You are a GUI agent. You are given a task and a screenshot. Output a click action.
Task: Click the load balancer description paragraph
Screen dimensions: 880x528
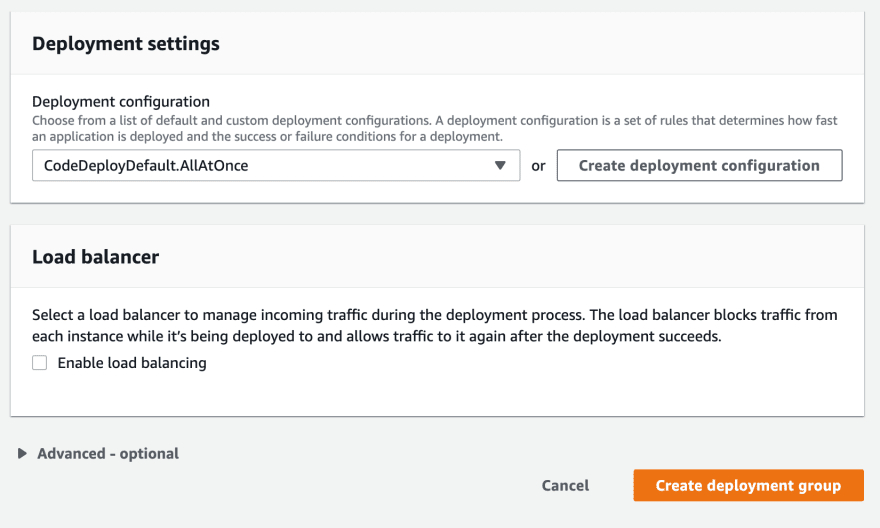pyautogui.click(x=434, y=325)
